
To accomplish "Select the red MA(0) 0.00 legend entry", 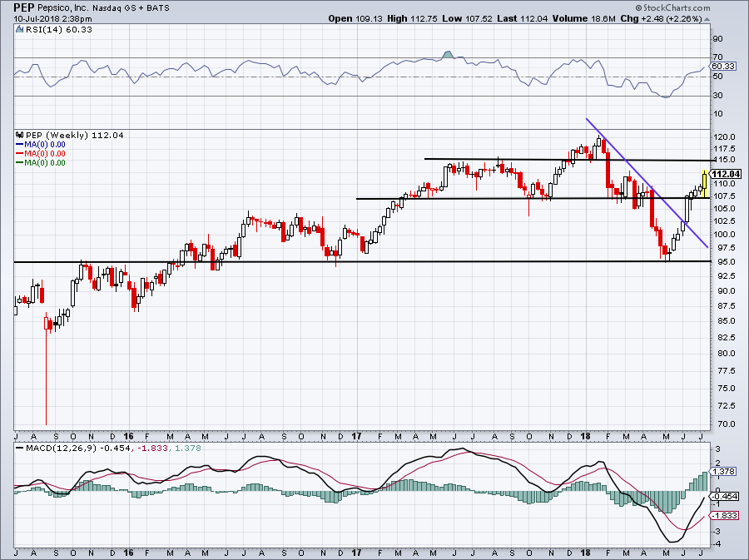I will pyautogui.click(x=41, y=153).
